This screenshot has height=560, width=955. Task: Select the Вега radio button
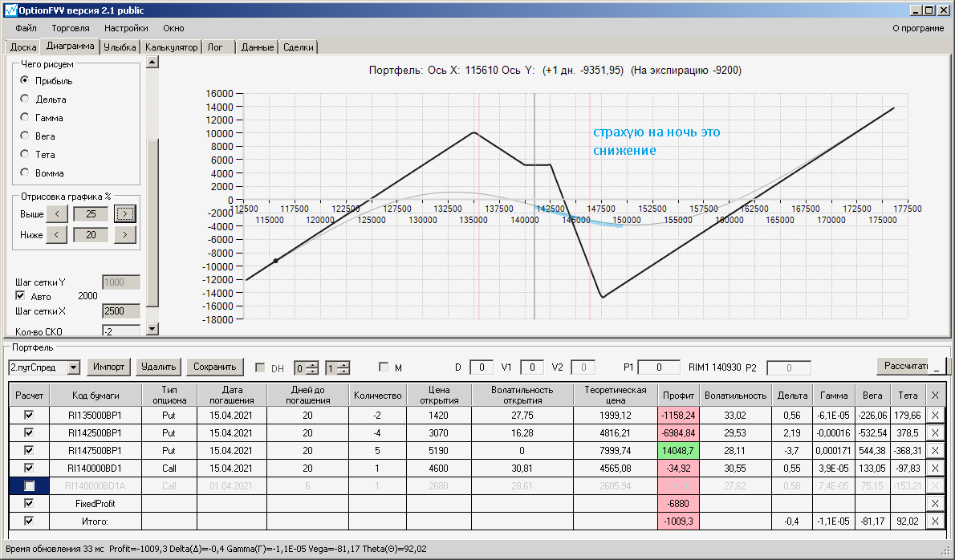click(24, 135)
